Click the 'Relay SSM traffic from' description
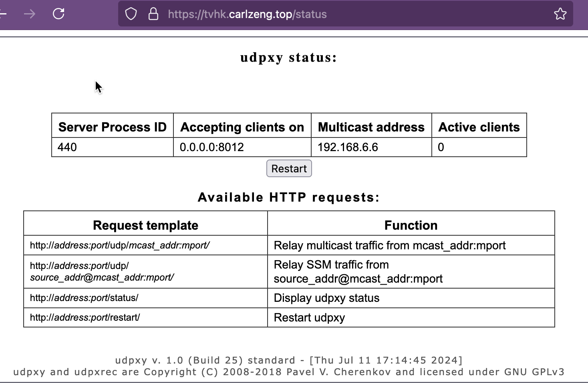588x388 pixels. [x=411, y=272]
